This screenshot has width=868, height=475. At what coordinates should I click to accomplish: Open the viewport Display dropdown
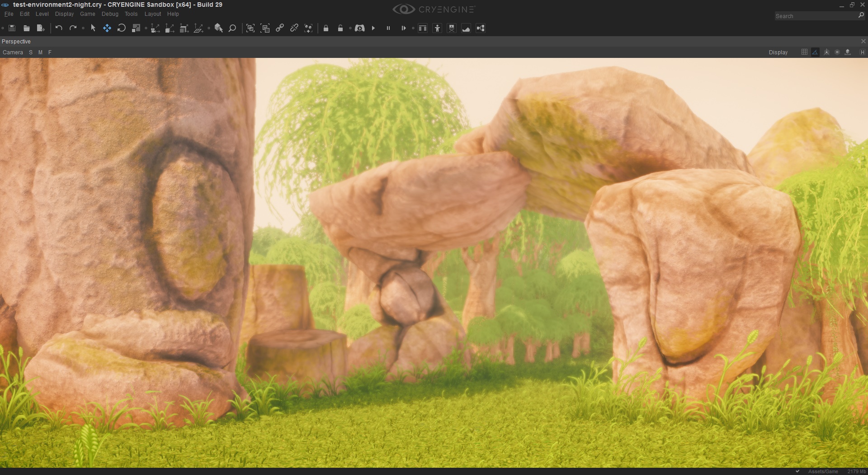778,52
